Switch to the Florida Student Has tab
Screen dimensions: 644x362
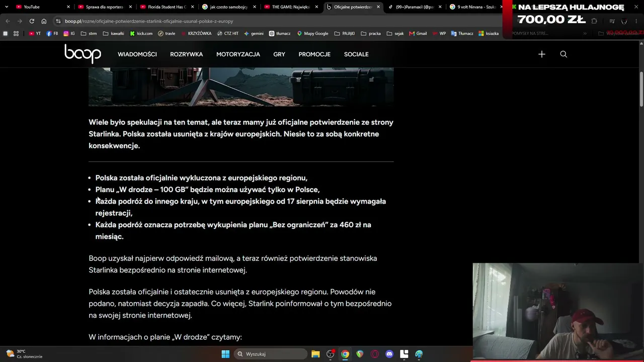pyautogui.click(x=166, y=7)
